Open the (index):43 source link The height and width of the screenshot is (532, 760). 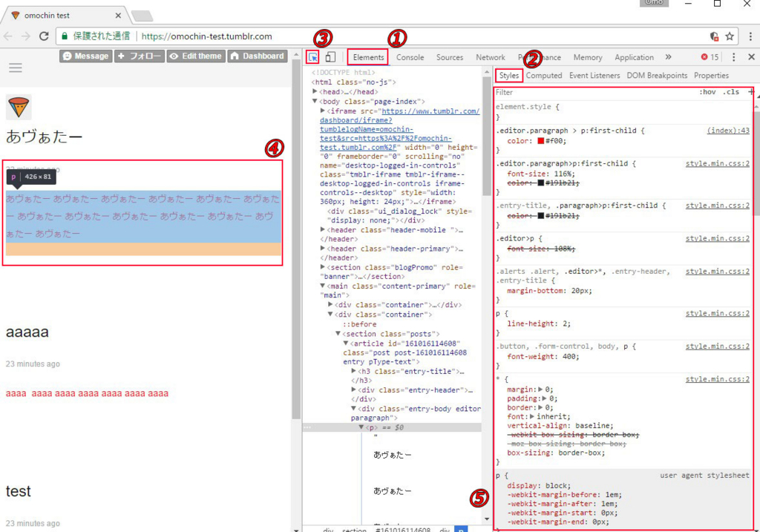728,131
